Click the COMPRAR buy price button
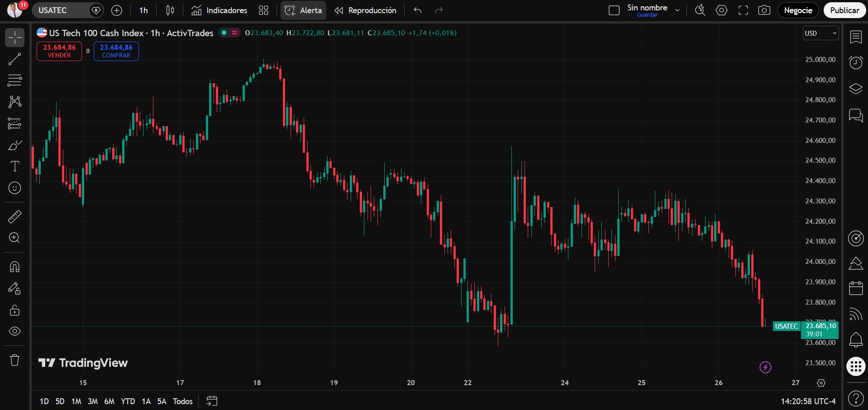This screenshot has width=868, height=410. pyautogui.click(x=116, y=51)
